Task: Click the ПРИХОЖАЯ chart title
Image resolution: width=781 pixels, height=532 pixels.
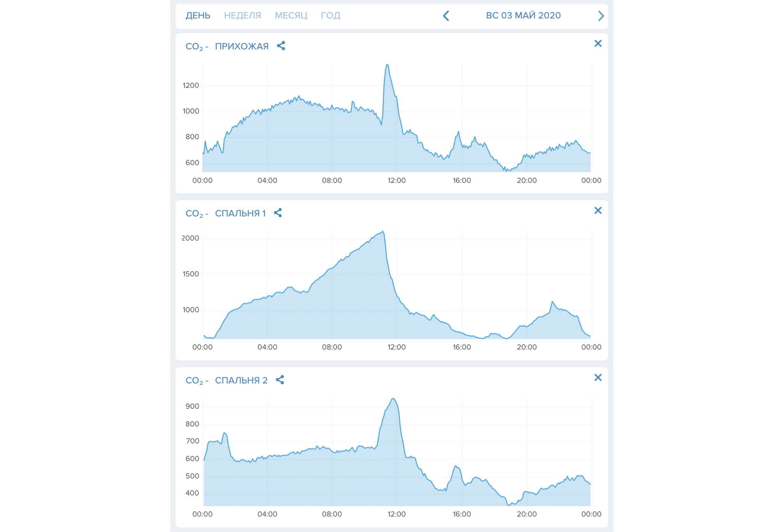Action: pos(242,47)
